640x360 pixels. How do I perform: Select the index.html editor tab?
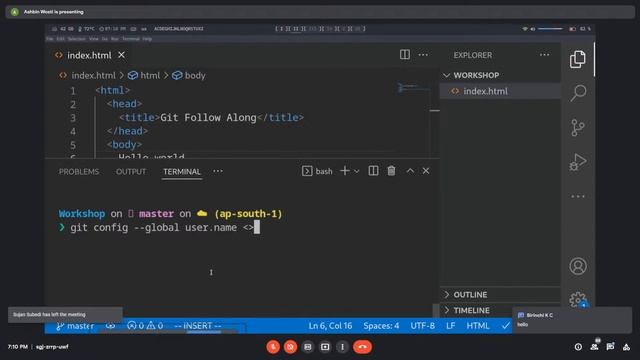89,55
